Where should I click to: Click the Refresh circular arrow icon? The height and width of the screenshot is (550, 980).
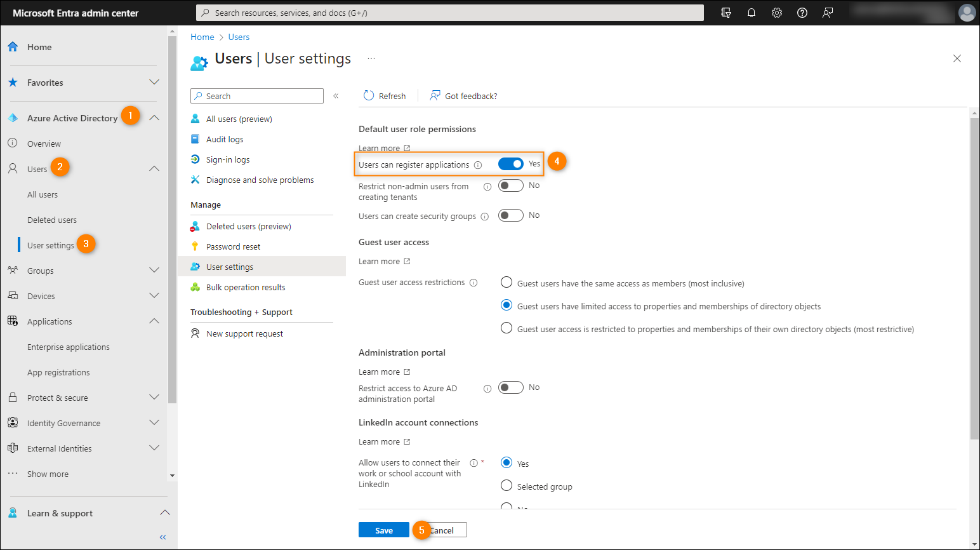[369, 96]
